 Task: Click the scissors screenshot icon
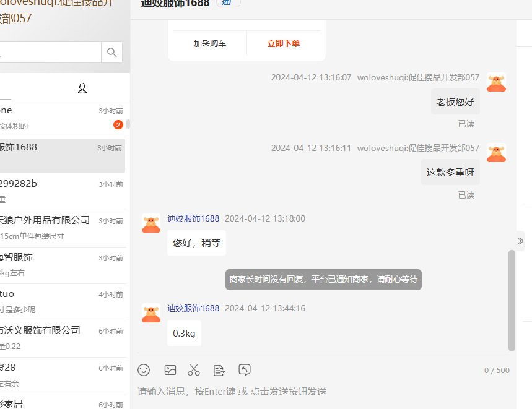(x=194, y=370)
